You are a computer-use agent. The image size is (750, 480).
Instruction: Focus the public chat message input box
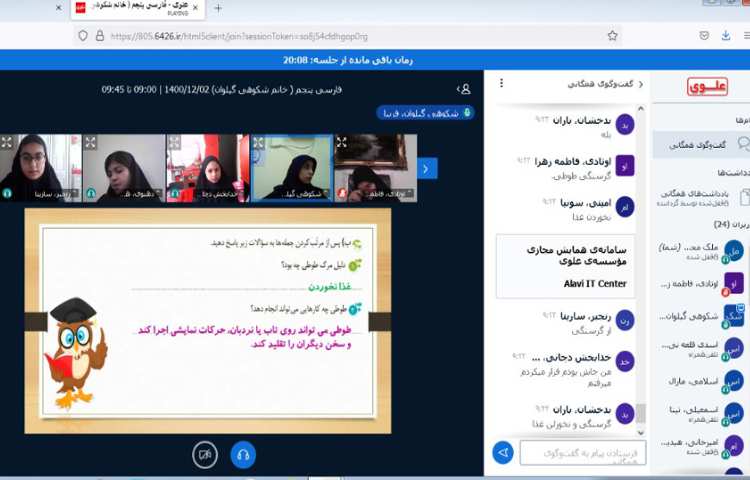click(x=583, y=452)
